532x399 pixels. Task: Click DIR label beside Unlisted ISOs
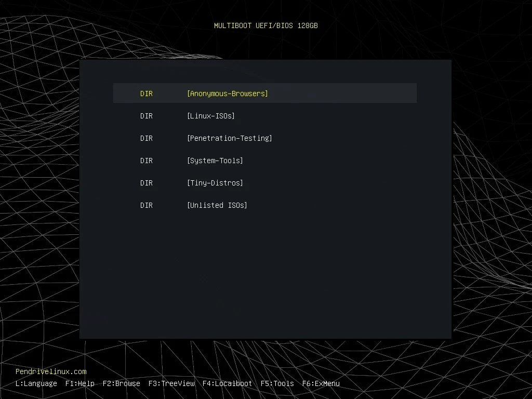point(146,205)
